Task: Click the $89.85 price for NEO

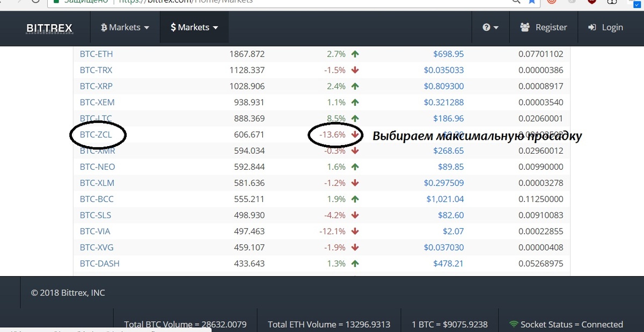Action: click(451, 167)
